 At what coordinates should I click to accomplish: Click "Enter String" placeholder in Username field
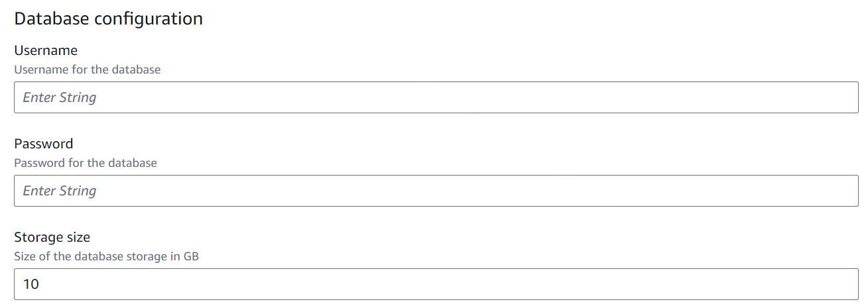60,97
